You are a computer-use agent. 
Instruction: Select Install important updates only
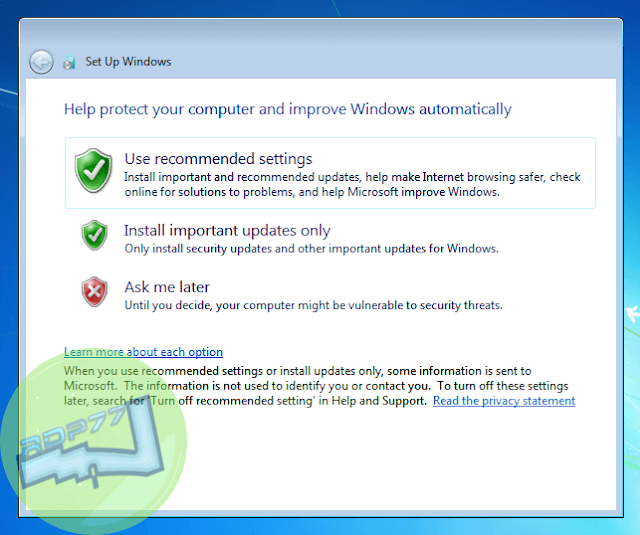click(x=227, y=231)
